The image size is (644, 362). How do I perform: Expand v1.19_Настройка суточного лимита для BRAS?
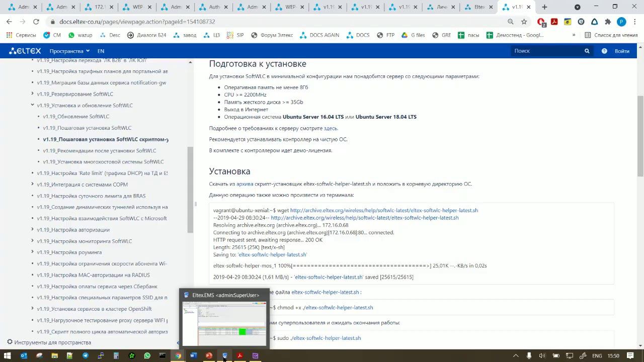tap(32, 196)
